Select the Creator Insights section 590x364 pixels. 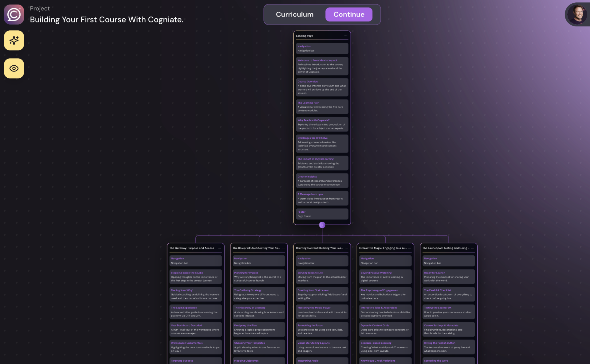(x=322, y=181)
